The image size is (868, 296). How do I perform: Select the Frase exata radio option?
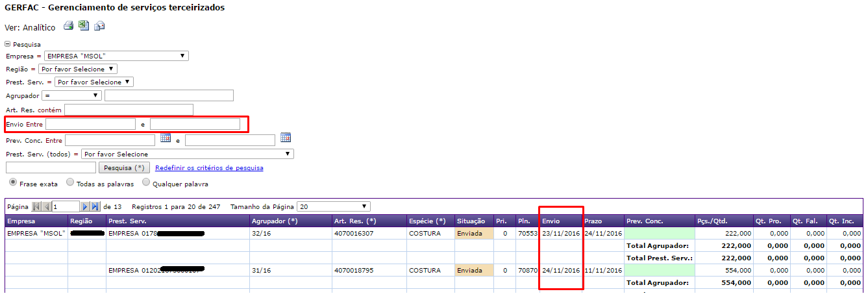pyautogui.click(x=12, y=183)
